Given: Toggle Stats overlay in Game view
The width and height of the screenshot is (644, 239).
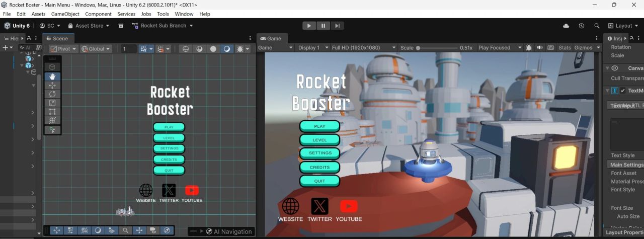Looking at the screenshot, I should point(565,48).
